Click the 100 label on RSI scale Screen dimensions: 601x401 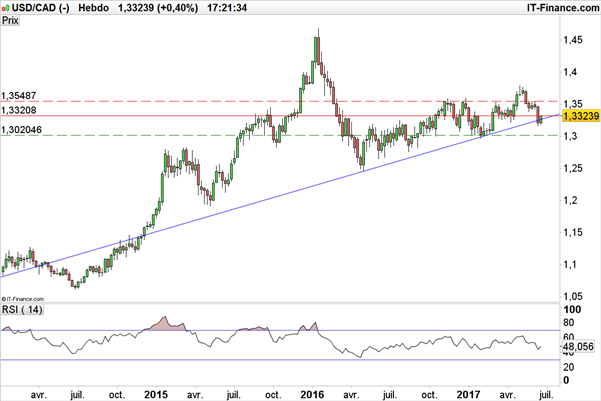[572, 309]
